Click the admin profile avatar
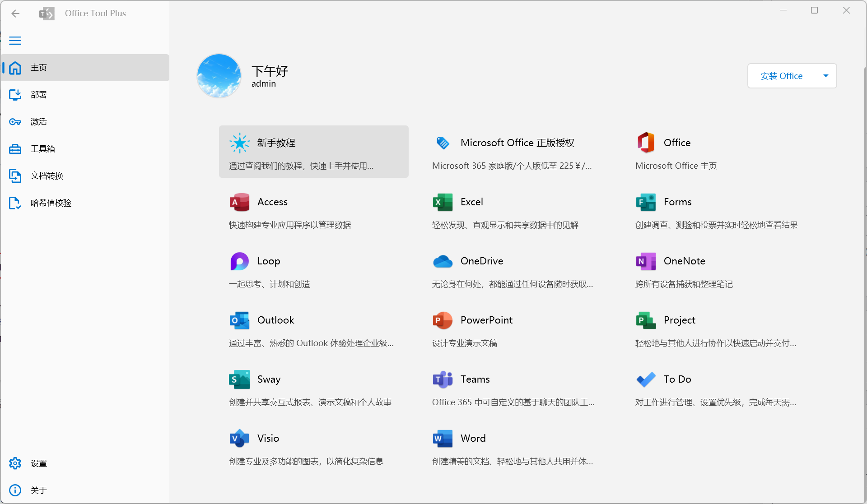The height and width of the screenshot is (504, 867). [x=219, y=76]
